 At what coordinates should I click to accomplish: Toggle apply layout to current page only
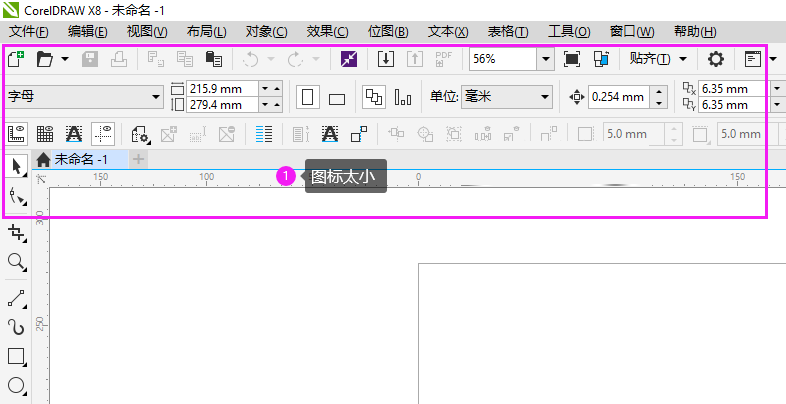[x=403, y=97]
